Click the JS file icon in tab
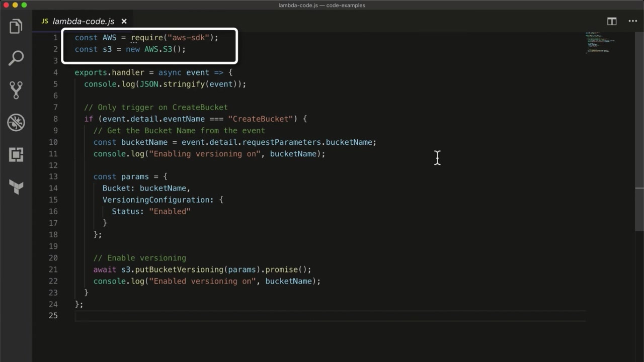Image resolution: width=644 pixels, height=362 pixels. (x=45, y=21)
